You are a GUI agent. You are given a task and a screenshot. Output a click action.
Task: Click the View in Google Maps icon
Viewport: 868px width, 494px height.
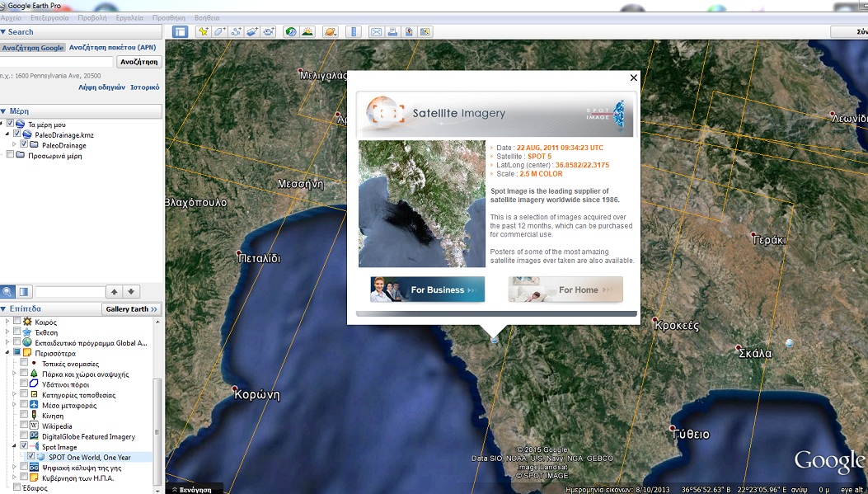(x=409, y=31)
